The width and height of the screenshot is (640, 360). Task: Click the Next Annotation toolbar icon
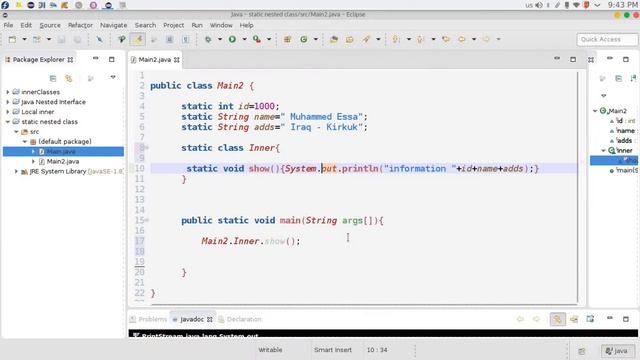point(396,39)
